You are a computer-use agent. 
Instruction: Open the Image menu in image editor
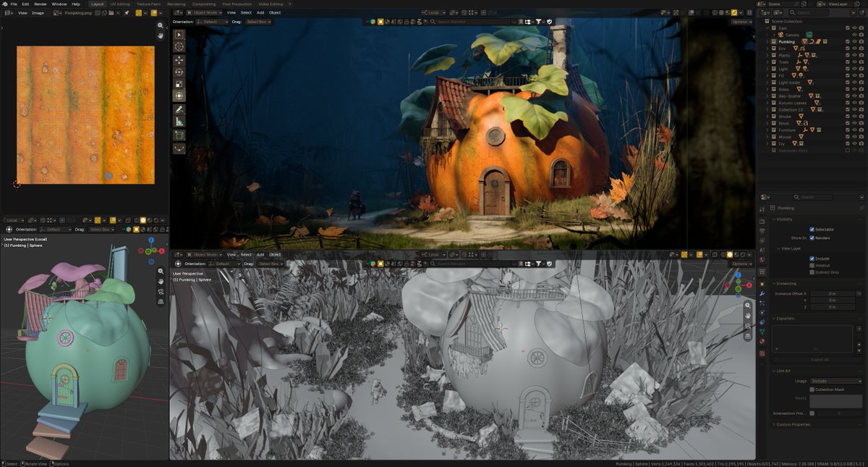pyautogui.click(x=38, y=12)
